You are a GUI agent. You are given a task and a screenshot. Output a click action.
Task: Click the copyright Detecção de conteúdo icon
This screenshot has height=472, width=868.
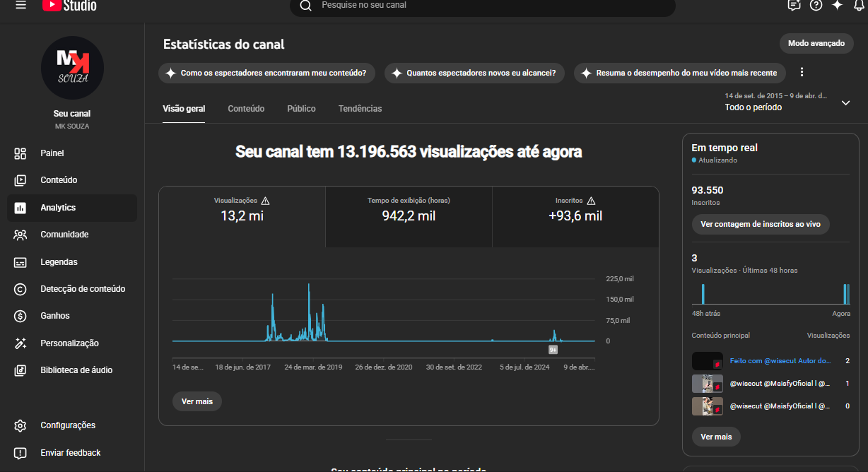tap(20, 289)
